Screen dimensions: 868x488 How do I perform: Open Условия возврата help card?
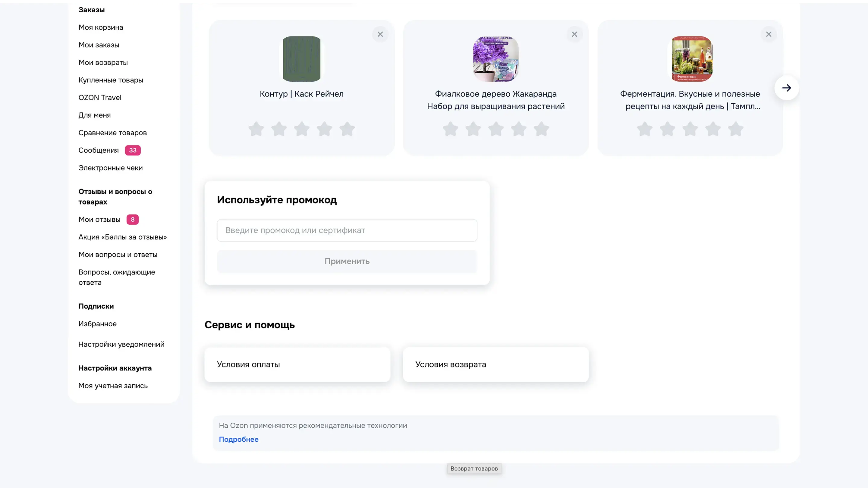[496, 364]
